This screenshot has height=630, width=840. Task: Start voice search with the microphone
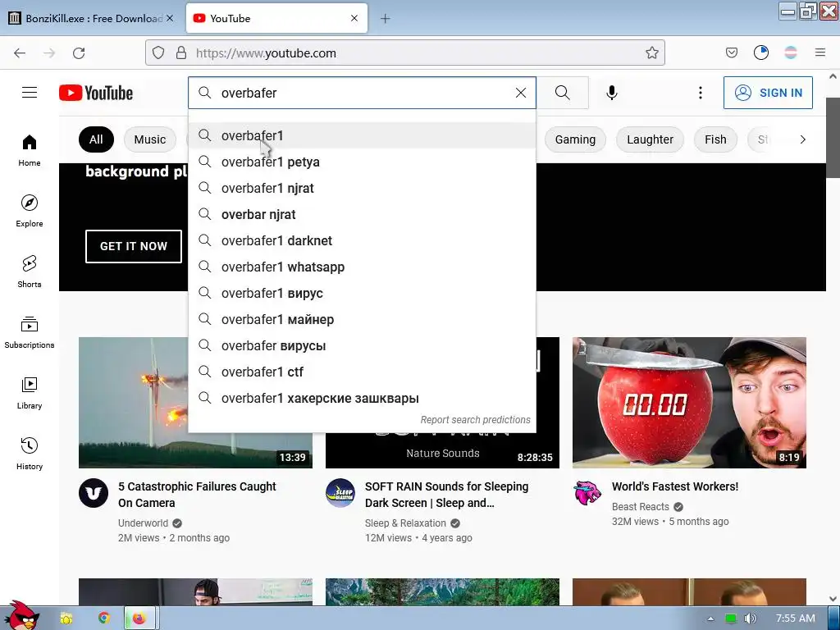click(612, 93)
